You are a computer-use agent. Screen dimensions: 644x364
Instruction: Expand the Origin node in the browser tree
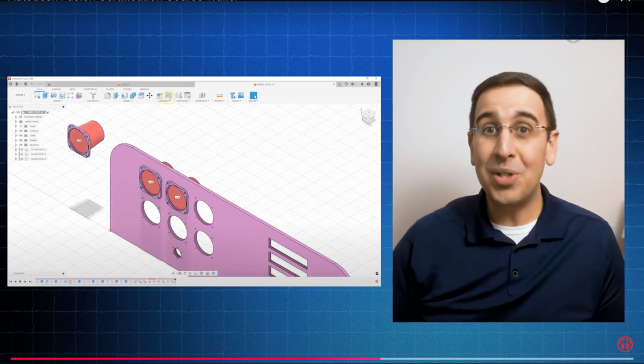(x=16, y=126)
